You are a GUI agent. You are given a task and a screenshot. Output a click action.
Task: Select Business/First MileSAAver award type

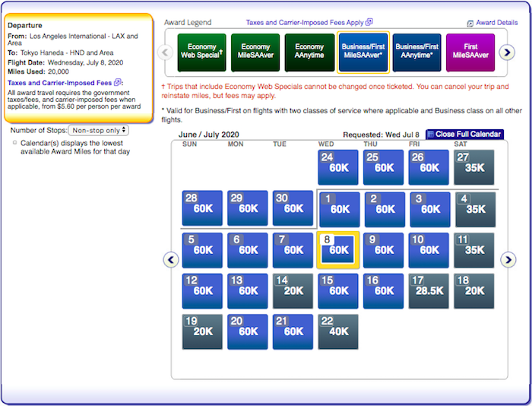363,52
